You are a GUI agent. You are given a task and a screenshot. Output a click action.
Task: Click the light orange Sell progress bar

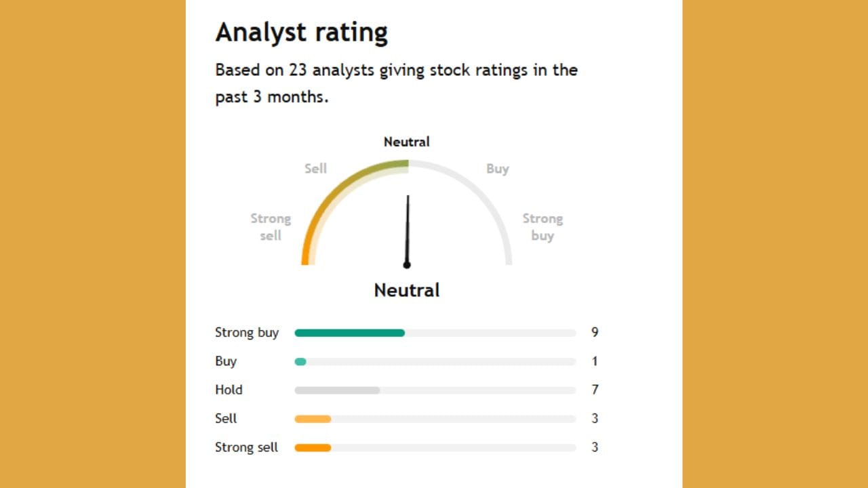pos(313,419)
